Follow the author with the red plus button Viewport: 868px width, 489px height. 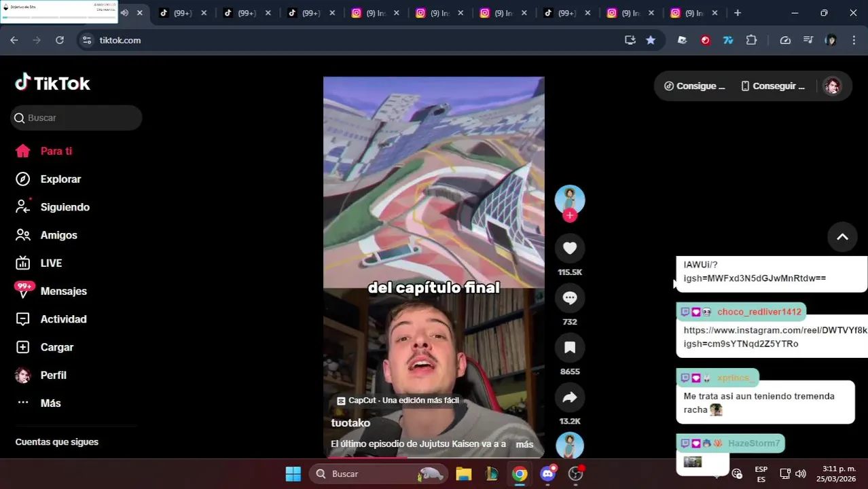coord(570,215)
